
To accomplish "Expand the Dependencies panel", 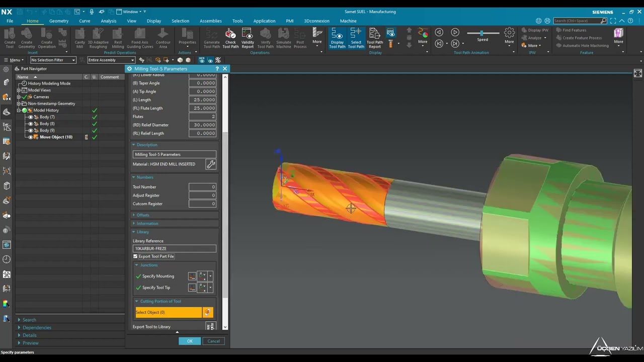I will pyautogui.click(x=37, y=328).
